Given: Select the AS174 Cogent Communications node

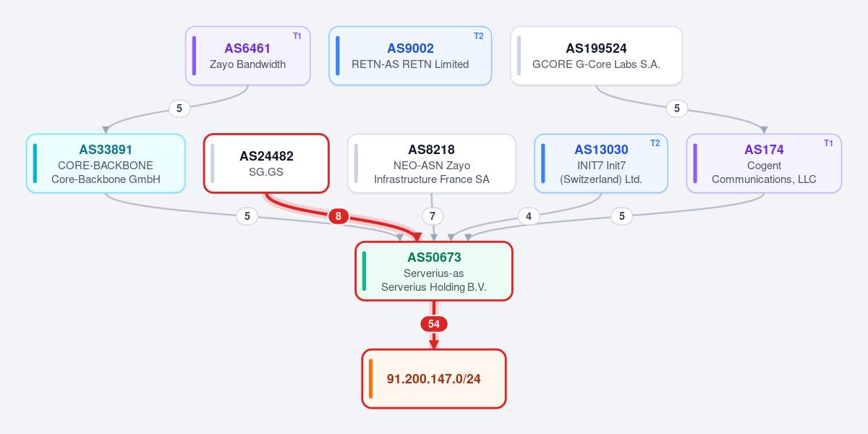Looking at the screenshot, I should click(x=764, y=163).
